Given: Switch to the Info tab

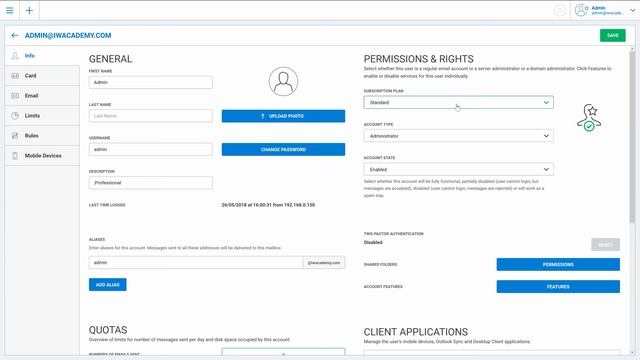Looking at the screenshot, I should coord(42,56).
